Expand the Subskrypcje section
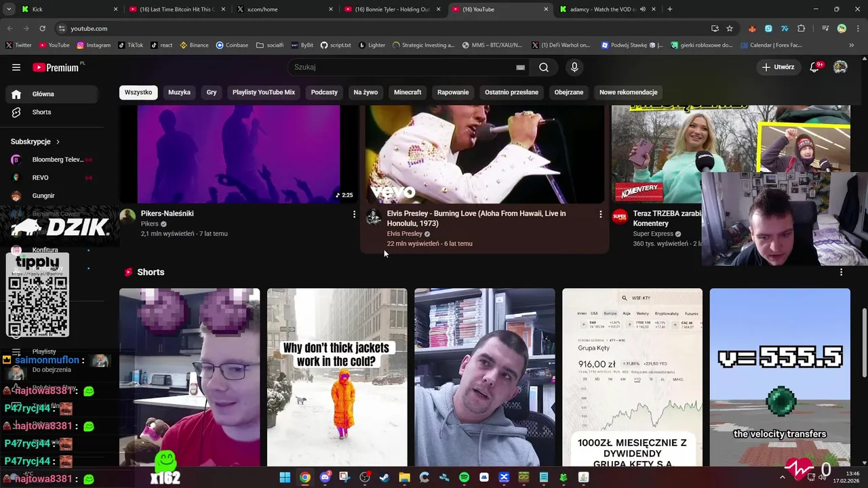Viewport: 868px width, 488px height. coord(35,142)
